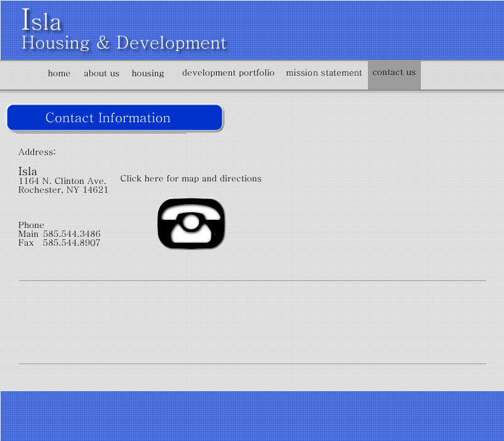Open the about us page

pyautogui.click(x=101, y=73)
